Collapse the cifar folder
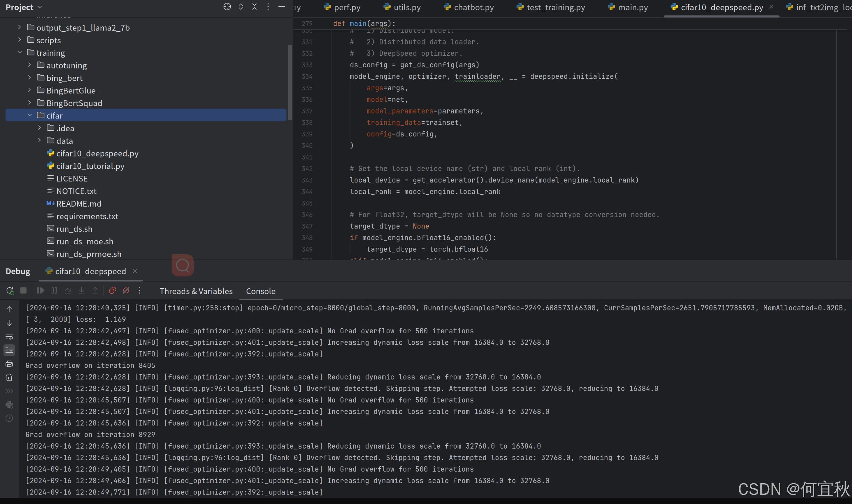The image size is (852, 504). 30,116
